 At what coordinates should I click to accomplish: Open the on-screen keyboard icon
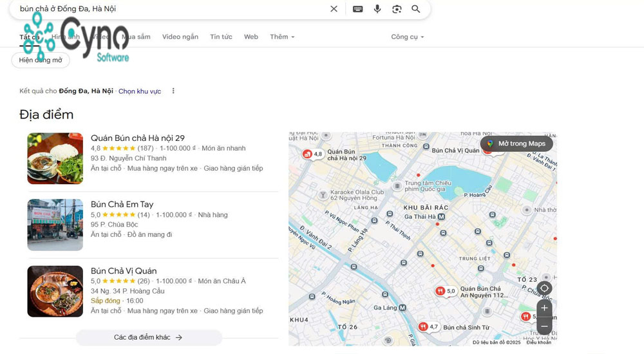tap(357, 9)
